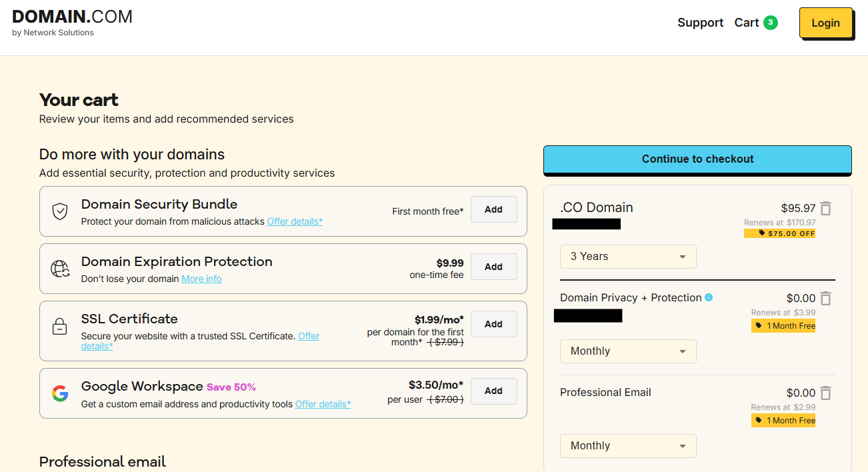The image size is (868, 472).
Task: Open More info for Domain Expiration Protection
Action: coord(201,279)
